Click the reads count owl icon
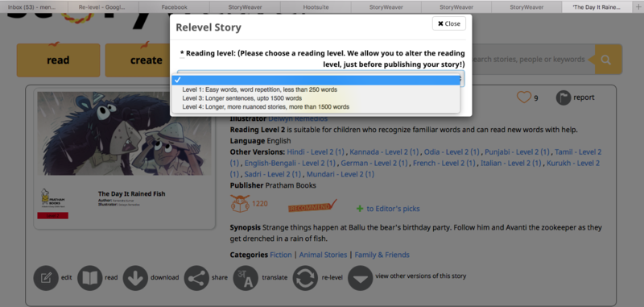Screen dimensions: 644x307 [240, 203]
